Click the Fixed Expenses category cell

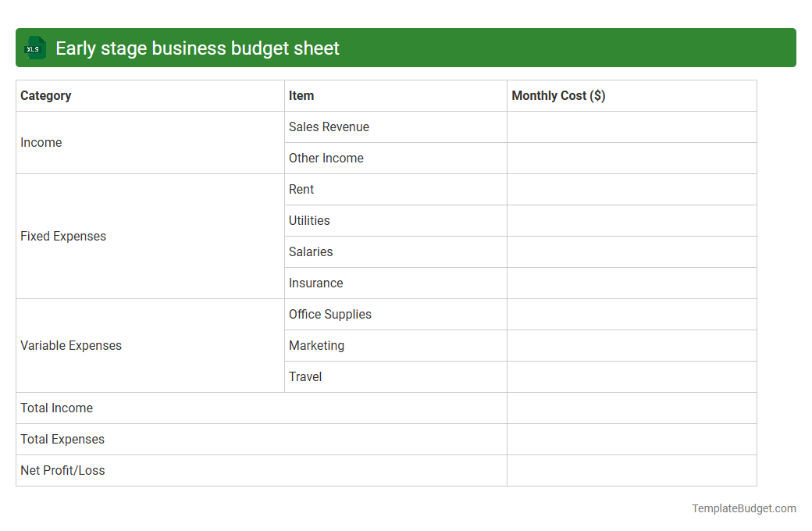click(x=63, y=236)
